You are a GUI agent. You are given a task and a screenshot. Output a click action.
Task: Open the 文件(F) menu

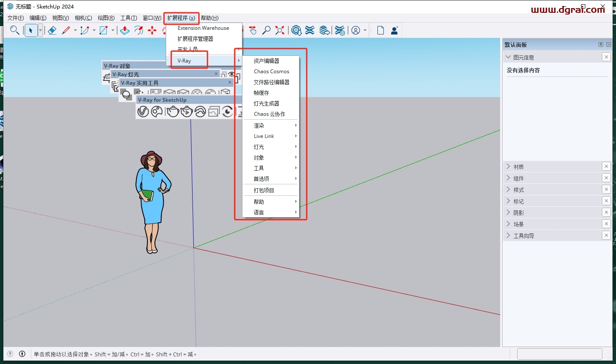16,18
